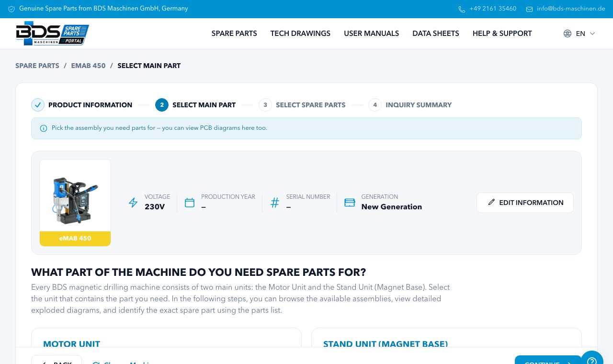Click step 2 circle indicator
Screen dimensions: 613x364
point(162,105)
